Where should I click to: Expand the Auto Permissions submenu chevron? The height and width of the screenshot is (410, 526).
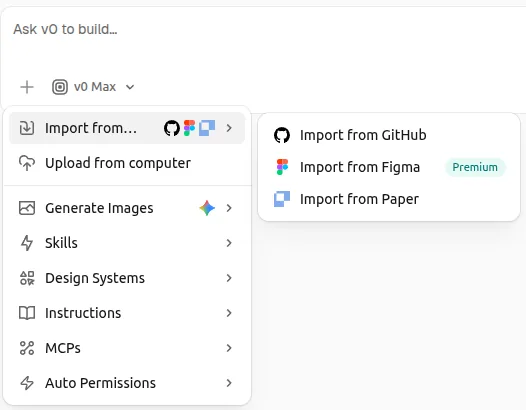pos(229,383)
